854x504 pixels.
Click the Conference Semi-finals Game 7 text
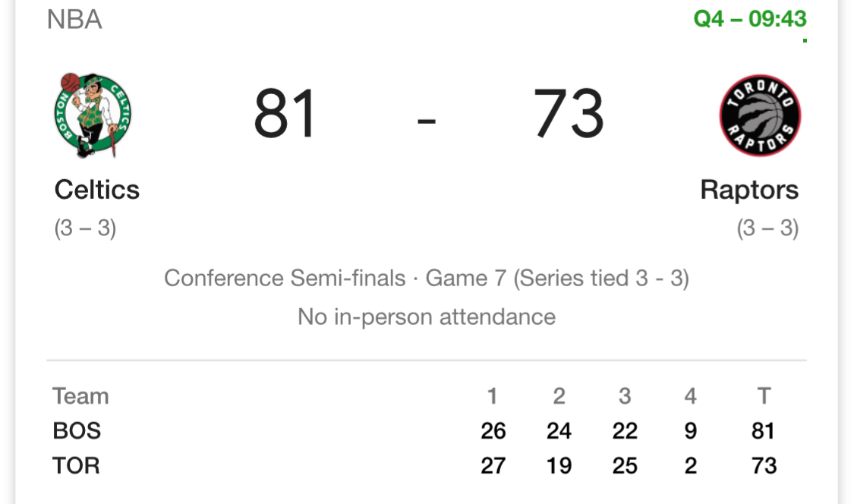(x=427, y=279)
